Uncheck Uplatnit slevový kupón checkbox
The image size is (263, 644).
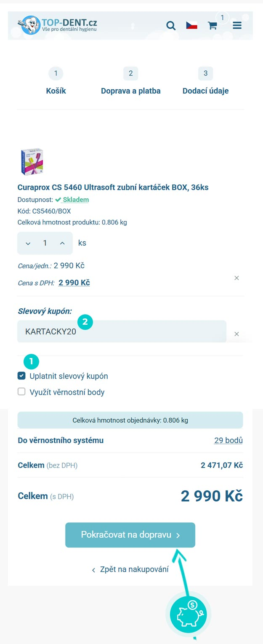21,376
